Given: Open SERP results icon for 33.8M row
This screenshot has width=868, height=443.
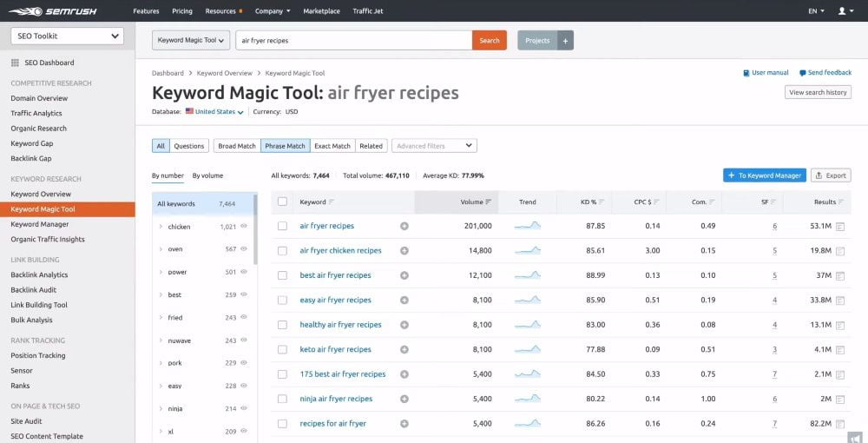Looking at the screenshot, I should [x=839, y=301].
